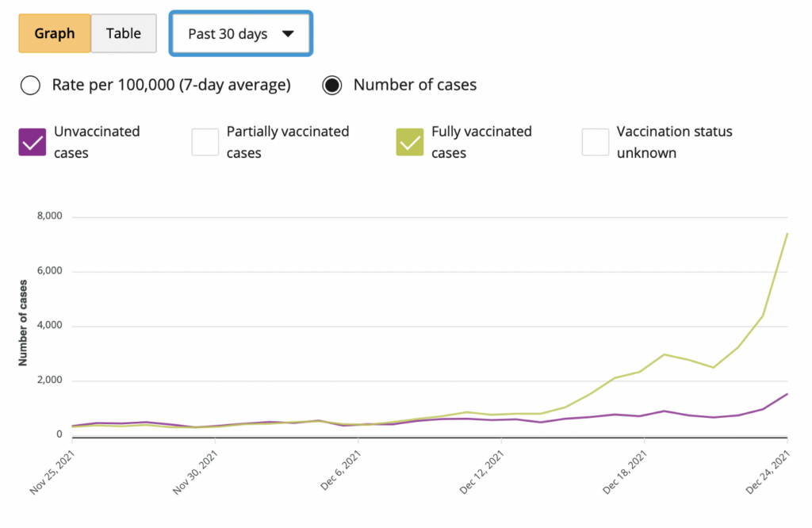The image size is (812, 528).
Task: Click the Fully vaccinated cases label text
Action: coord(481,142)
